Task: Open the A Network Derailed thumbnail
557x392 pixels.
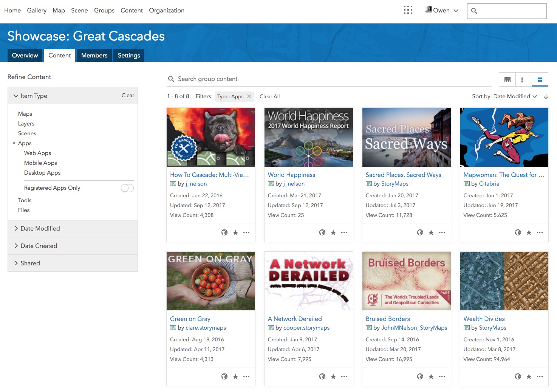Action: click(308, 281)
